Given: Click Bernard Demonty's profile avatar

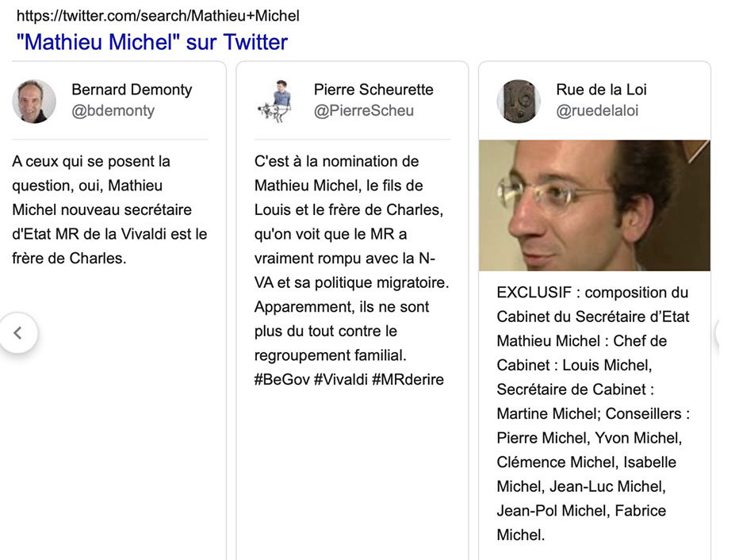Looking at the screenshot, I should tap(34, 102).
